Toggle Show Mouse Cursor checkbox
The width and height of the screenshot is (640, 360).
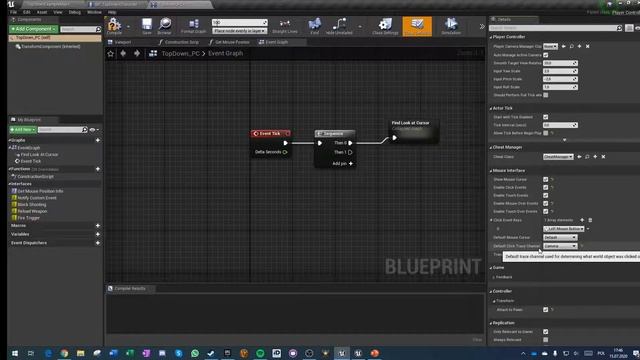pos(546,180)
